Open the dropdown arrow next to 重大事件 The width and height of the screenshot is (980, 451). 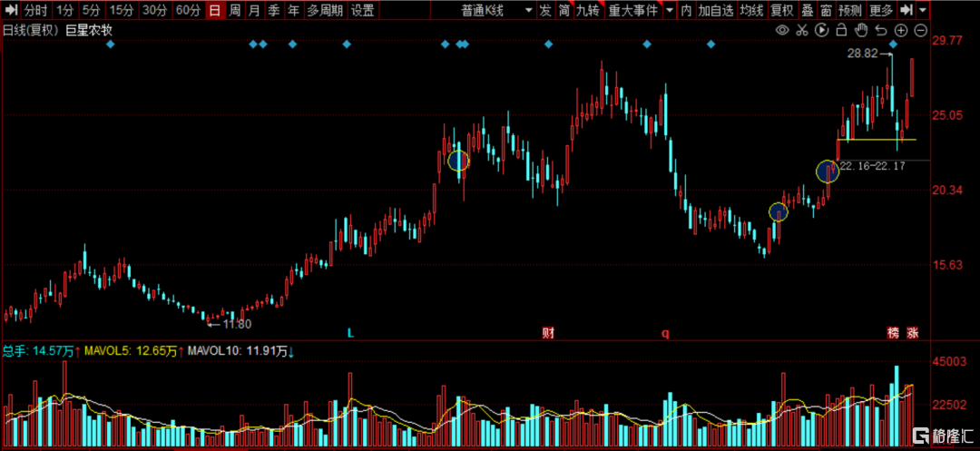670,10
